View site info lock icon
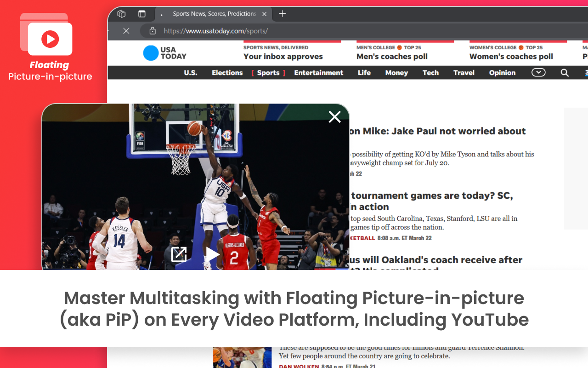 coord(153,31)
